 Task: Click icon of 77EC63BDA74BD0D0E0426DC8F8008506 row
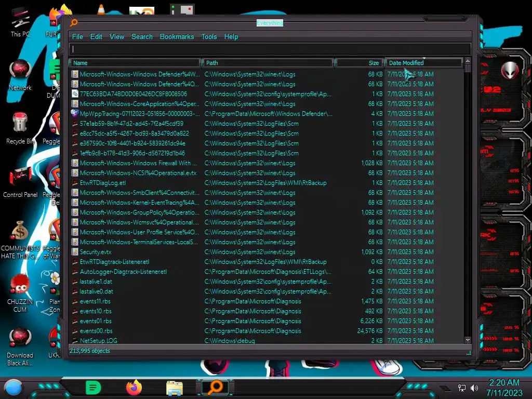pyautogui.click(x=75, y=94)
